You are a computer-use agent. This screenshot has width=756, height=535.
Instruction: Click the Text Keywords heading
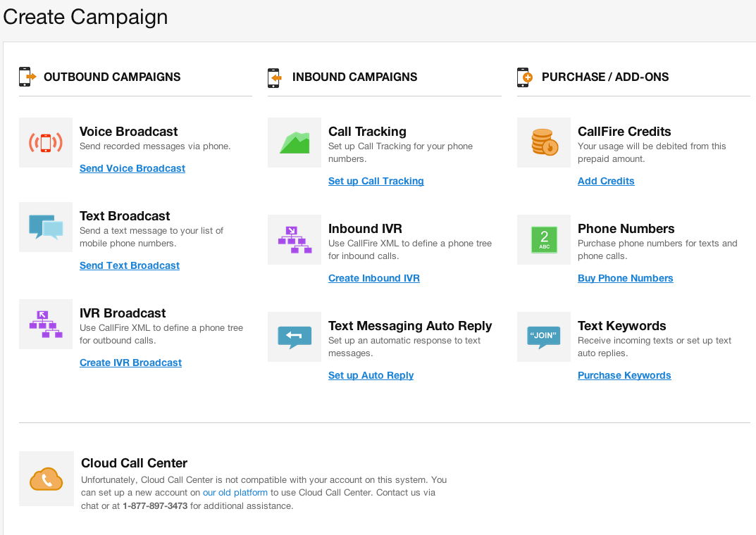pos(621,326)
